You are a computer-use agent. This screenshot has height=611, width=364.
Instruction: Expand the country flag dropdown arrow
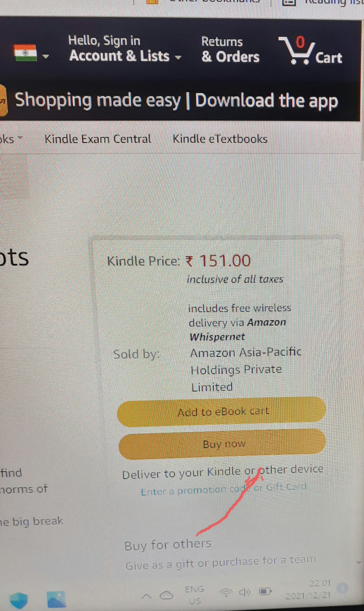46,56
